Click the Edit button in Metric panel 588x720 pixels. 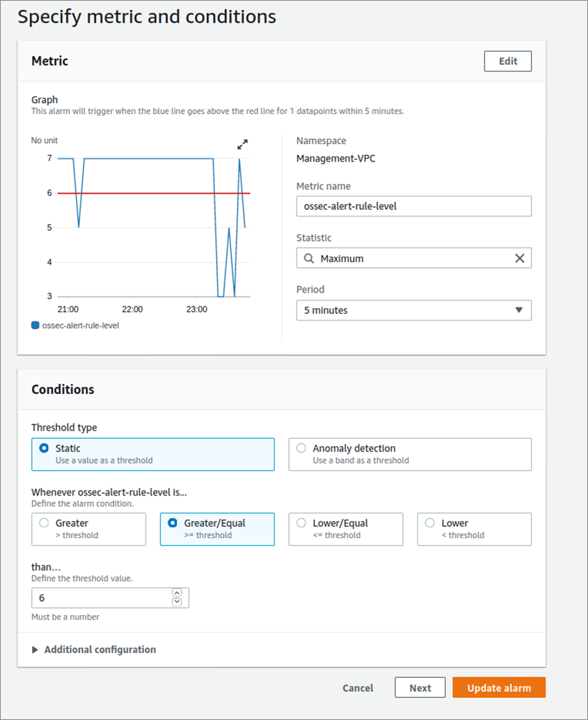coord(508,61)
